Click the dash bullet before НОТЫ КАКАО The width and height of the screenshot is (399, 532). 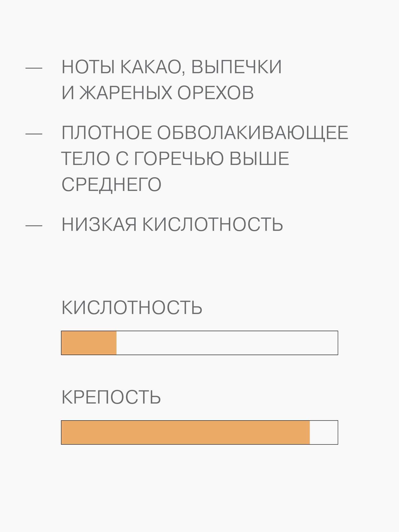pyautogui.click(x=34, y=68)
